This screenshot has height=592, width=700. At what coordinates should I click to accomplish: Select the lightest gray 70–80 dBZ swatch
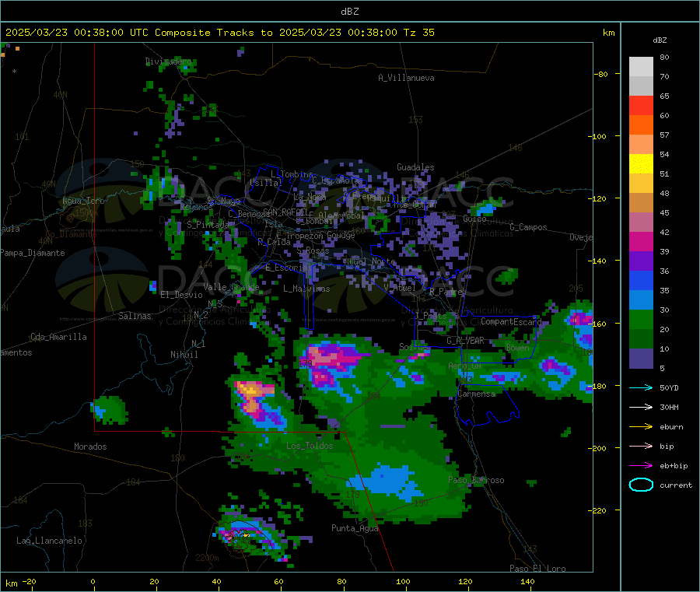coord(641,67)
